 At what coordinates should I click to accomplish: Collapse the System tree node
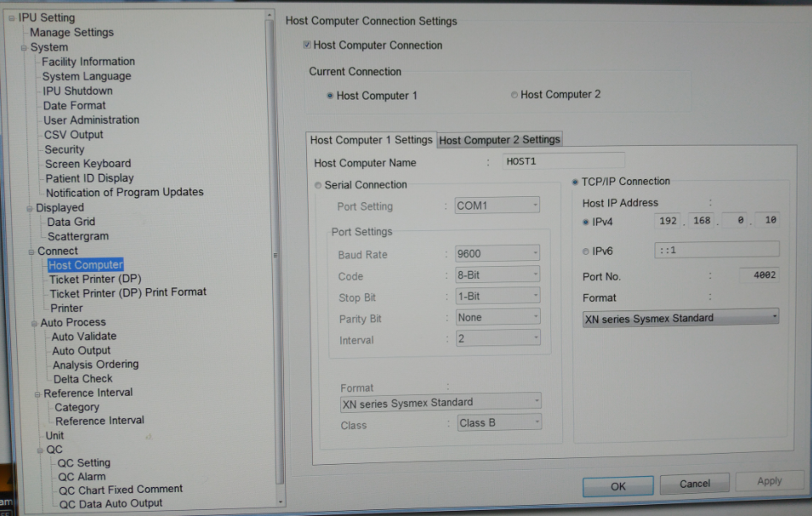pyautogui.click(x=25, y=48)
